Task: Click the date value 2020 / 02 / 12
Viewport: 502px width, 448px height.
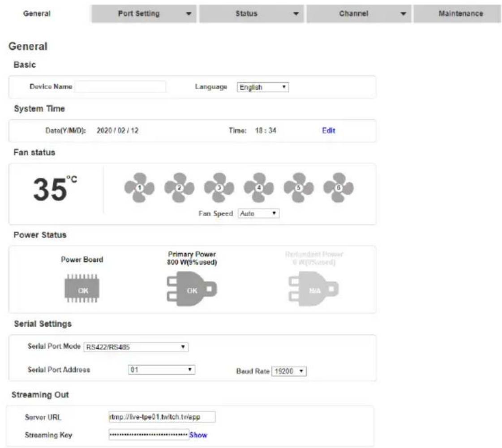Action: (x=117, y=131)
